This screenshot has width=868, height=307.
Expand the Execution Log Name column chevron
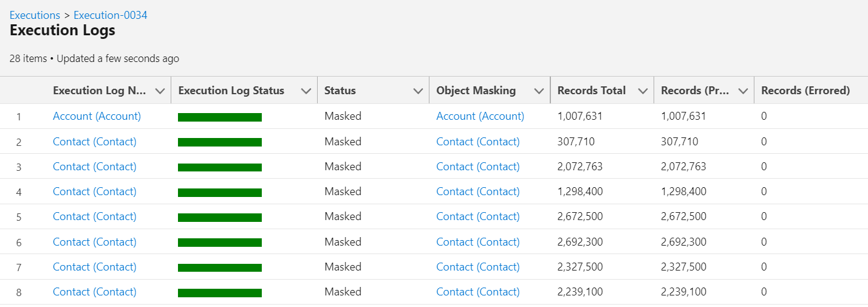pyautogui.click(x=160, y=91)
